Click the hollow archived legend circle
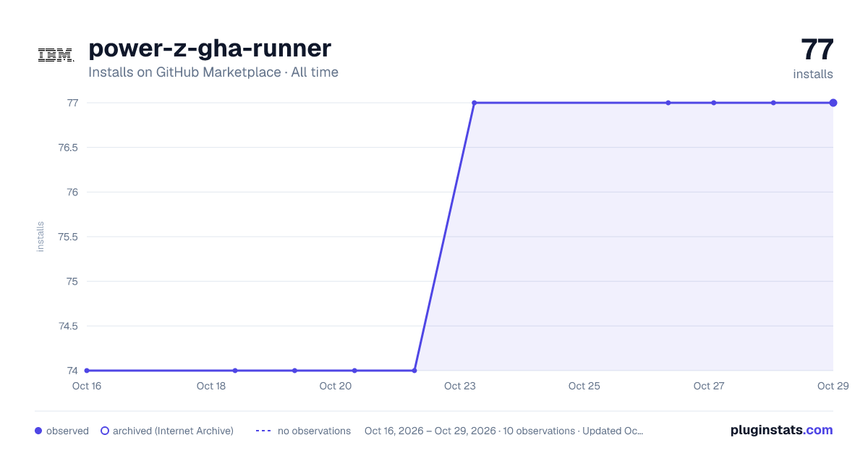The width and height of the screenshot is (868, 456). click(x=105, y=431)
